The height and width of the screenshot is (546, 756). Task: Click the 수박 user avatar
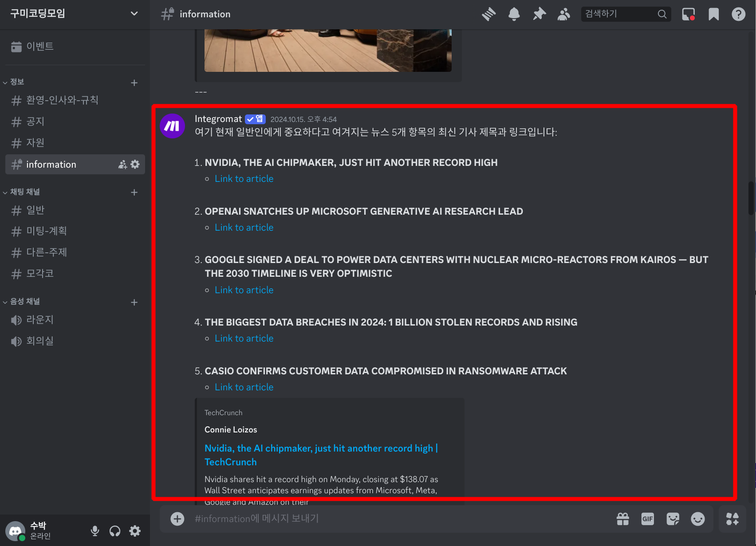(x=15, y=531)
